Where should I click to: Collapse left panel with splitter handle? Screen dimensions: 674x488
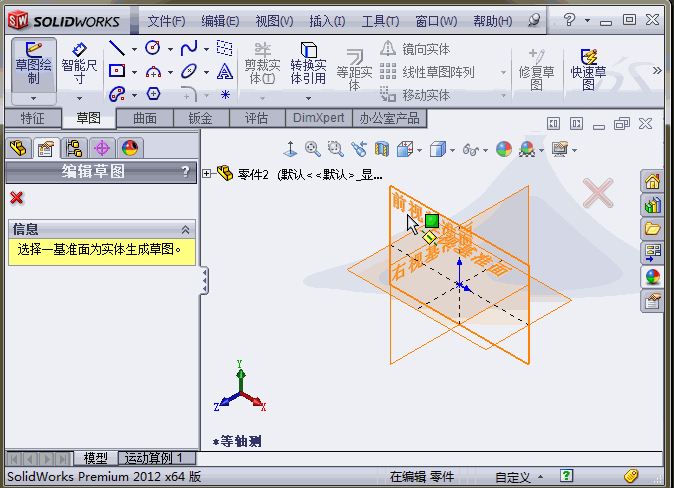click(x=205, y=280)
